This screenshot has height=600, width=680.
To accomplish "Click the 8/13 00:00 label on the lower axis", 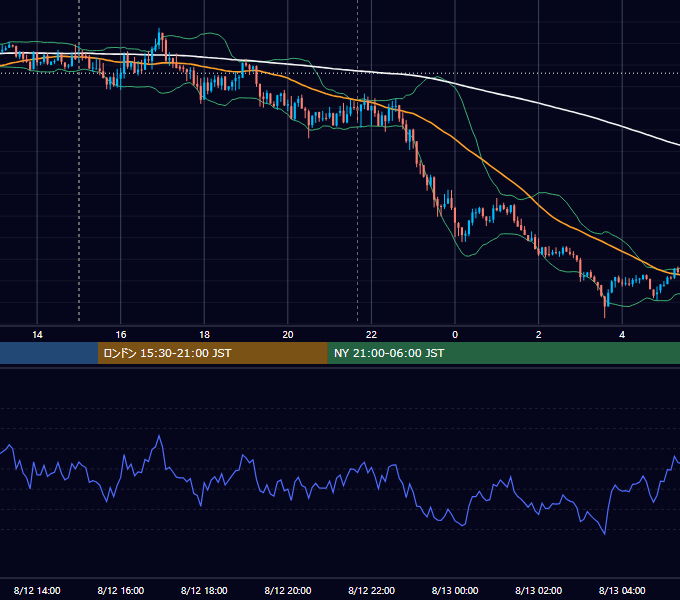I will click(455, 590).
